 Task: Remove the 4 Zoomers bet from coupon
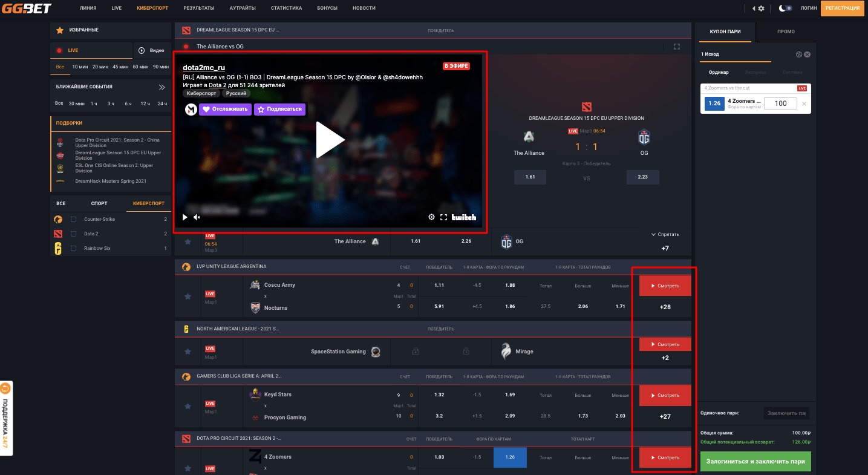804,104
